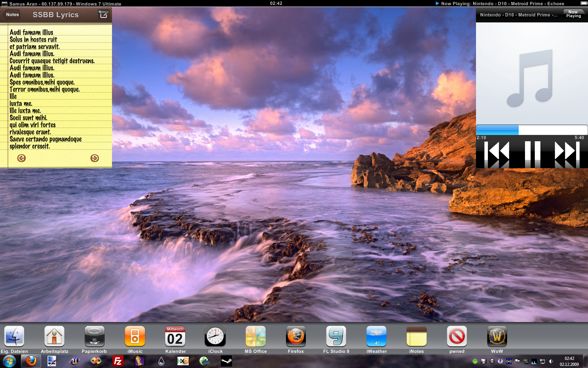588x368 pixels.
Task: Open the globe ship taskbar icon
Action: [204, 361]
